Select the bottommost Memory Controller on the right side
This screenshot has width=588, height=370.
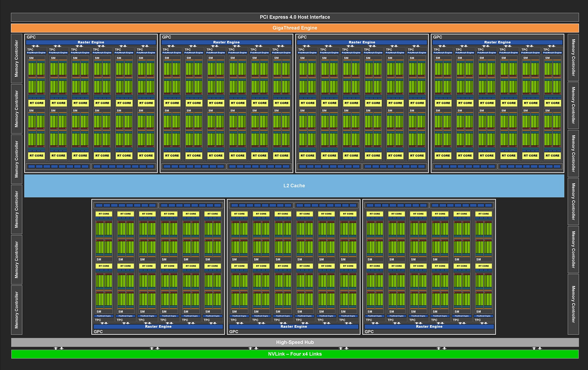(573, 304)
